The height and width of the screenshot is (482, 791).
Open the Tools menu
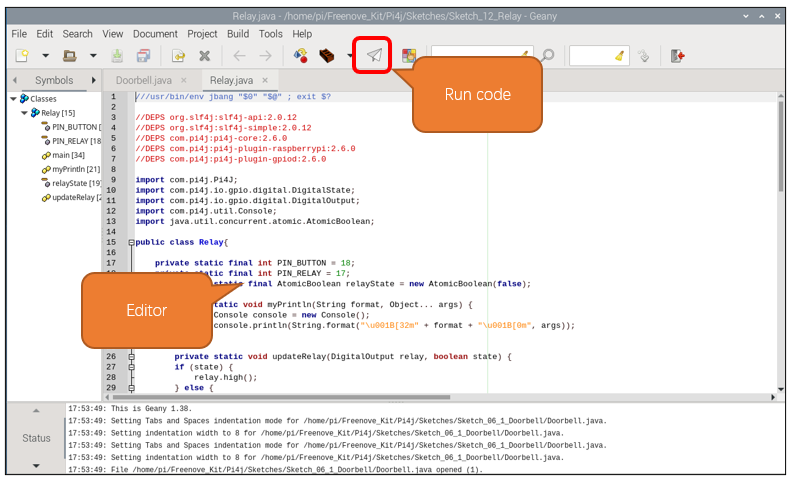[270, 34]
